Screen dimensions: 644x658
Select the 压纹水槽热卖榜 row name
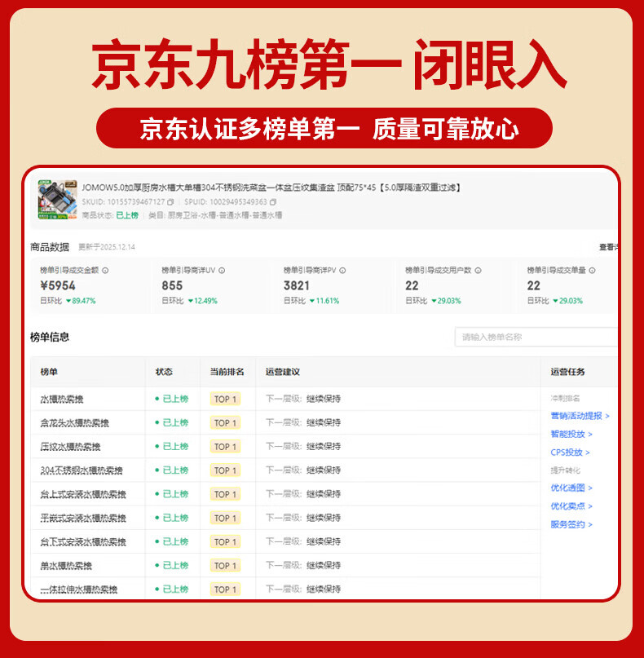[x=70, y=447]
